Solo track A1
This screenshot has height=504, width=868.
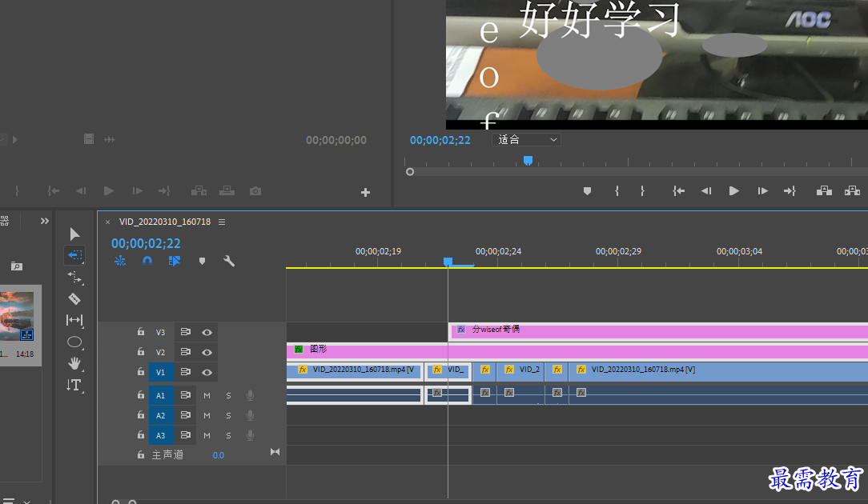click(x=228, y=395)
